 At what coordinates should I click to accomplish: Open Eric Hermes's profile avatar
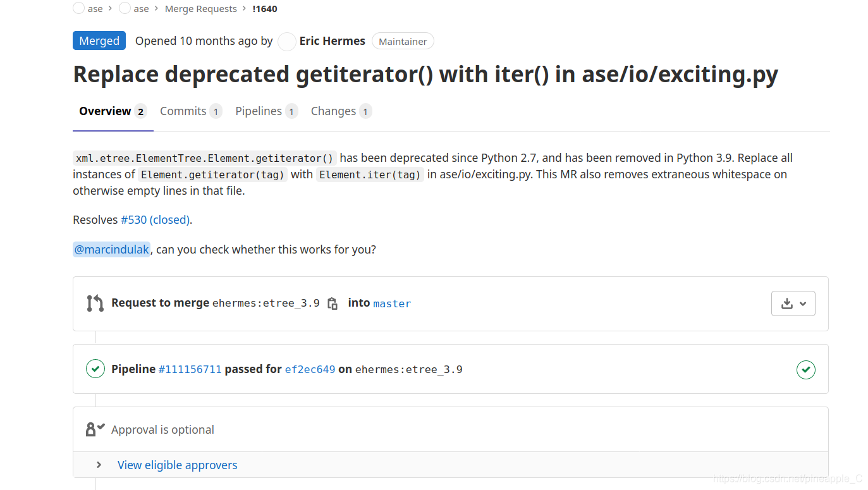pos(286,41)
